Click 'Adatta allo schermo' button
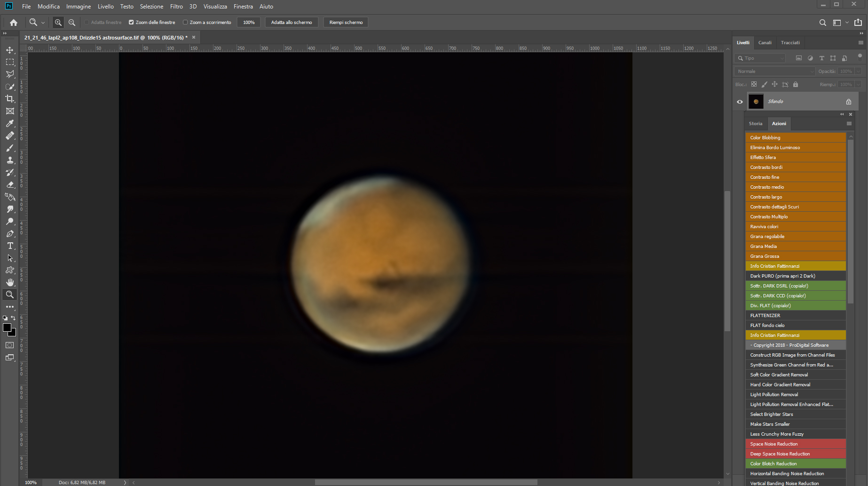868x486 pixels. point(292,23)
